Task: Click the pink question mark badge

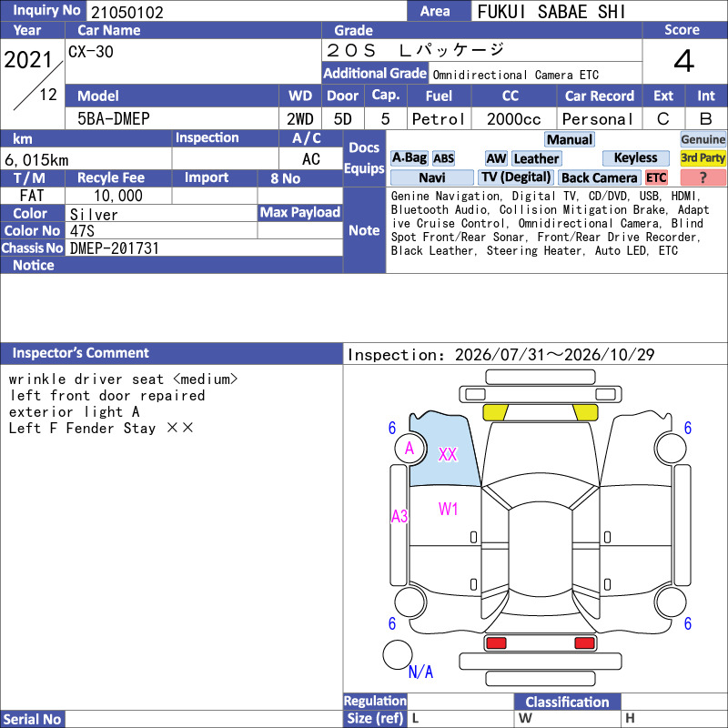Action: (703, 177)
